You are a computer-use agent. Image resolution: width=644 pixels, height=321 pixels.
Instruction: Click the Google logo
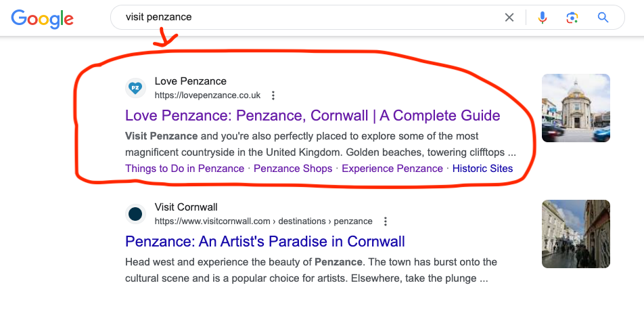(43, 19)
